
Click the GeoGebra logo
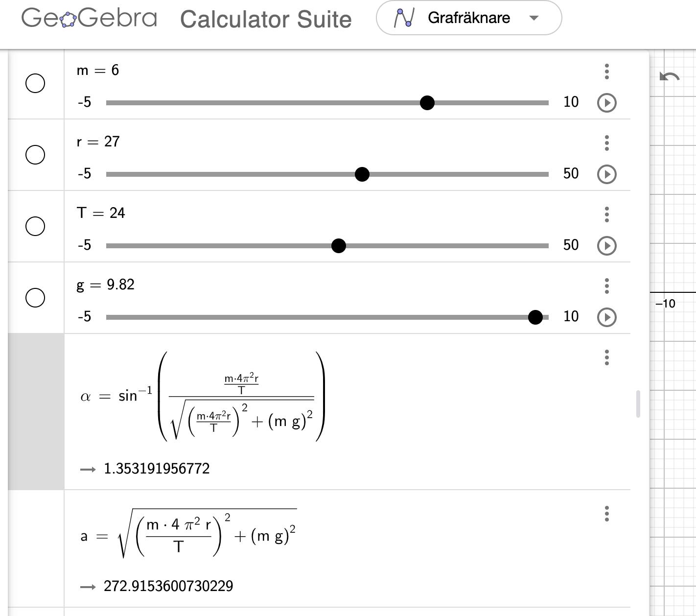[89, 18]
